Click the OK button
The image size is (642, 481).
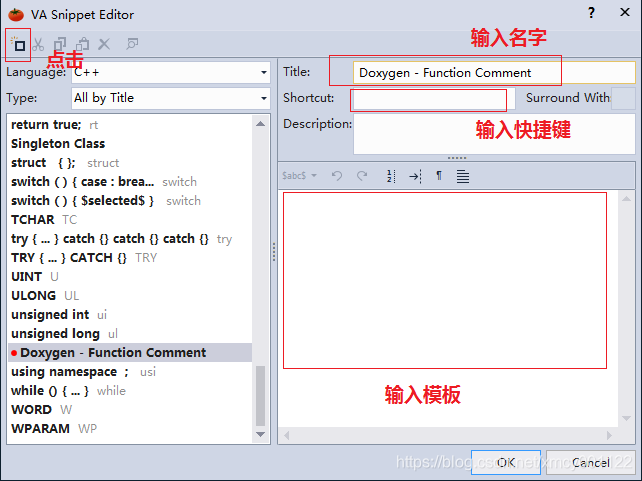click(x=506, y=463)
